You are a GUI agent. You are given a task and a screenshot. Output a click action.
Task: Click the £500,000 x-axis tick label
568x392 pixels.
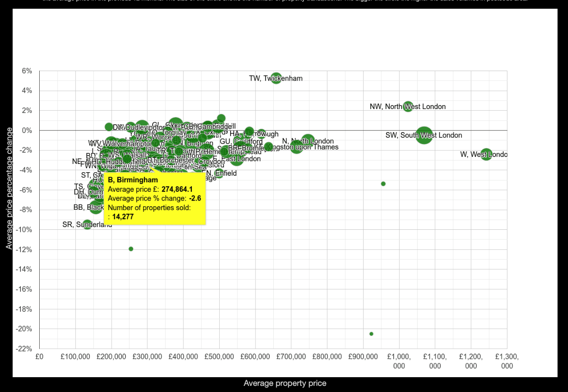coord(219,357)
